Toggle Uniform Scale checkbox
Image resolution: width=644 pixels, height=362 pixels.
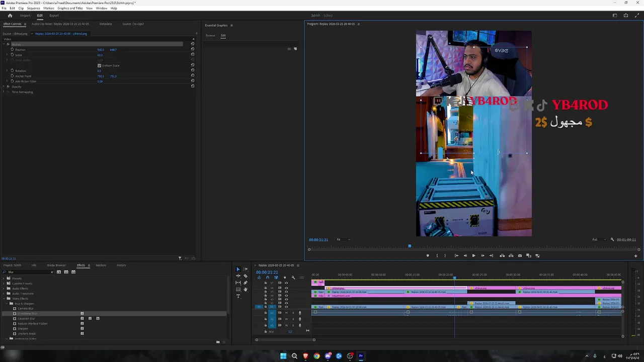pyautogui.click(x=99, y=65)
